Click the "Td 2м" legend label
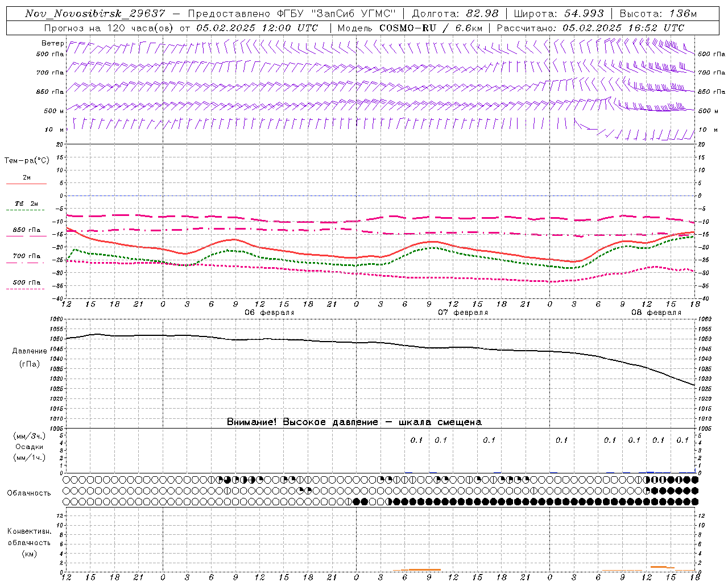Viewport: 728px width, 582px height. [27, 203]
